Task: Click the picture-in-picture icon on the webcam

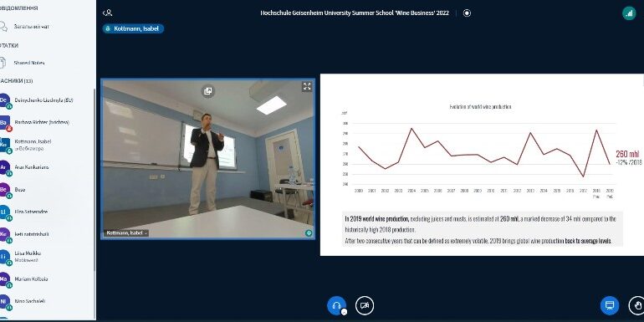Action: point(207,91)
